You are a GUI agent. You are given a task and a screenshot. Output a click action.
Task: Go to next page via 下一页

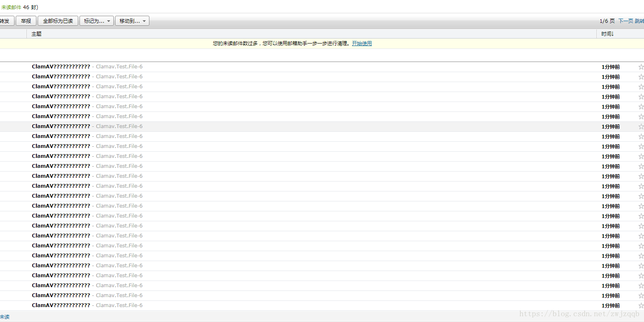pos(625,21)
